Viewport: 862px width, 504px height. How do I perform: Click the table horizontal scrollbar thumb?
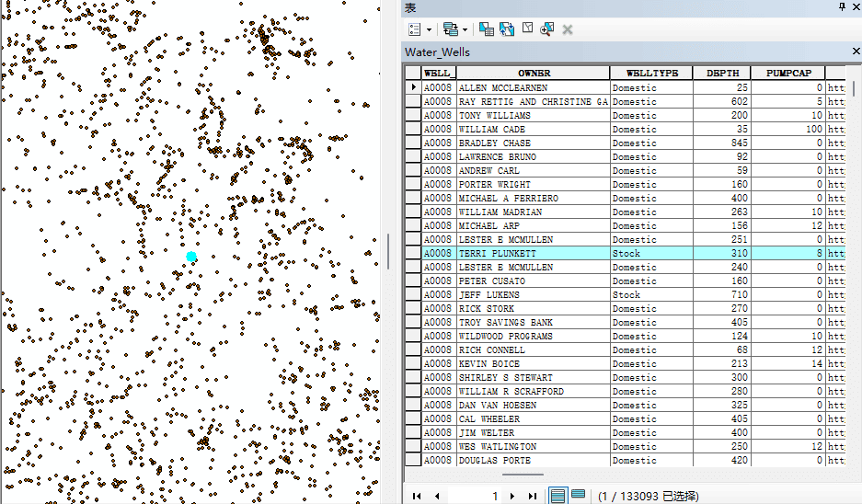[x=523, y=475]
